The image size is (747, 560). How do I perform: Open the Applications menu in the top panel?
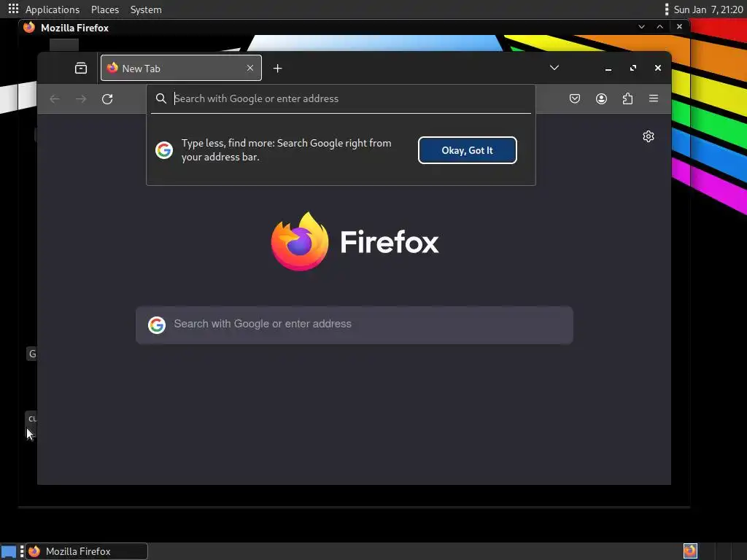(53, 9)
